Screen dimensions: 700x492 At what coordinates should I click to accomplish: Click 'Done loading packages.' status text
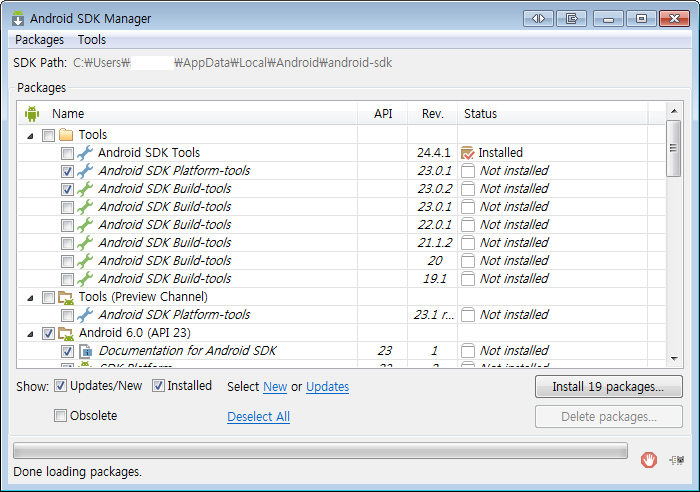coord(77,472)
